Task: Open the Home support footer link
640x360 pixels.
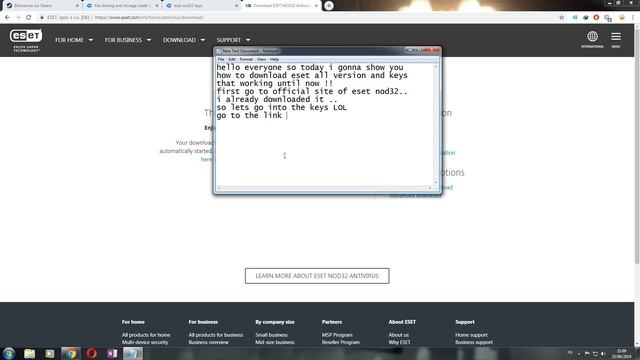Action: tap(471, 335)
